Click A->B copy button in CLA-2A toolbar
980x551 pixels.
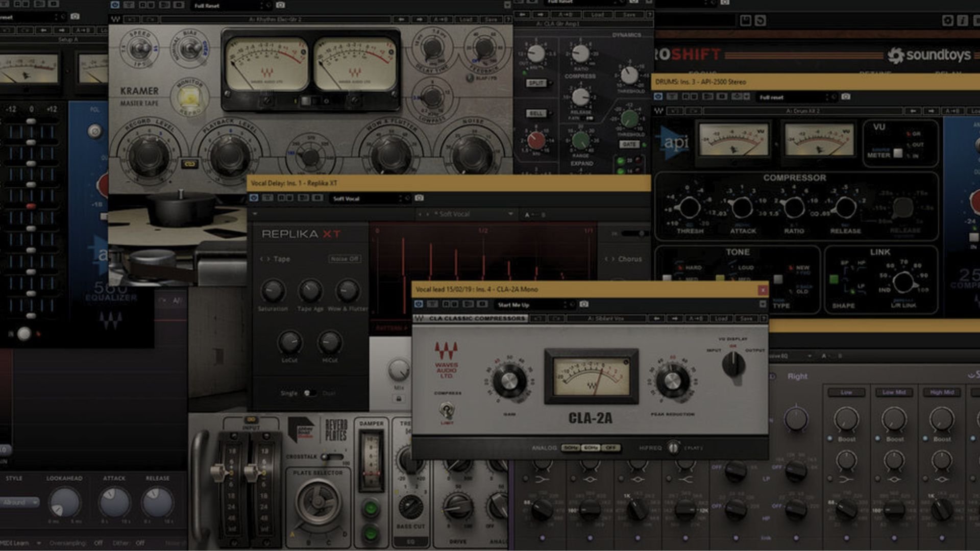click(695, 318)
